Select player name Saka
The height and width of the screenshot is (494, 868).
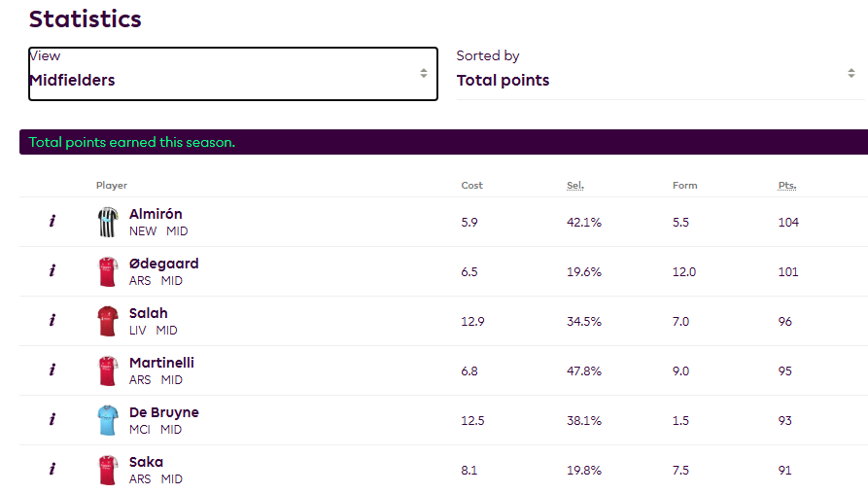(146, 462)
